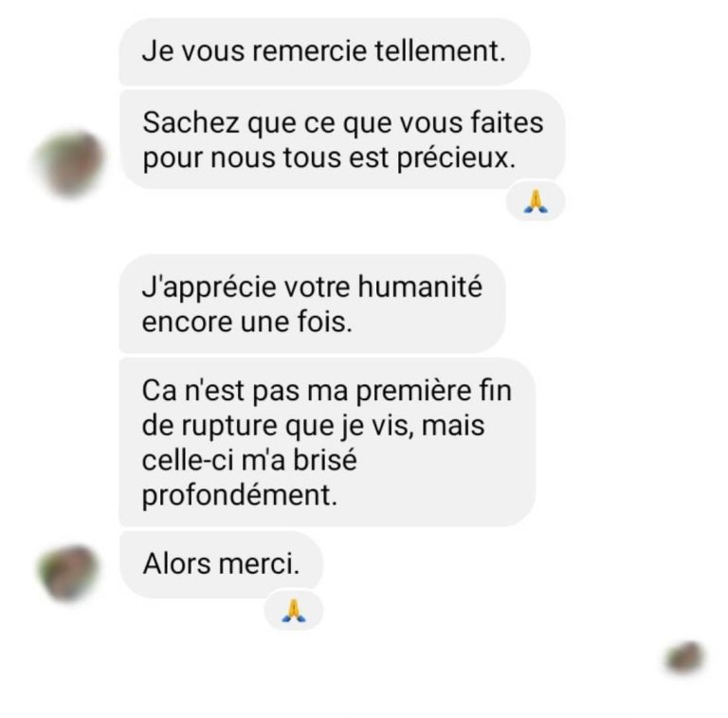Select the "Alors merci." message bubble
This screenshot has width=728, height=718.
(x=221, y=563)
